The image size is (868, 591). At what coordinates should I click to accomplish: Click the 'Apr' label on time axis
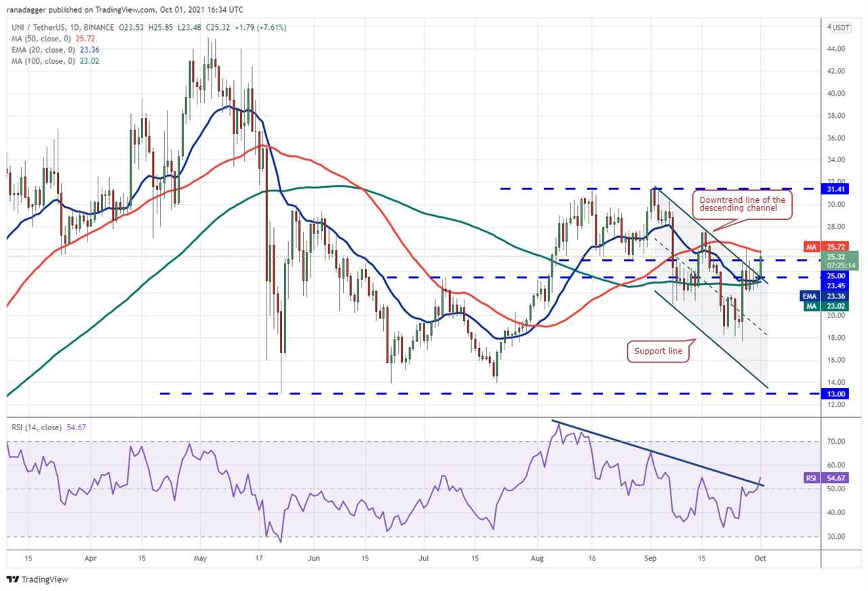pyautogui.click(x=90, y=558)
